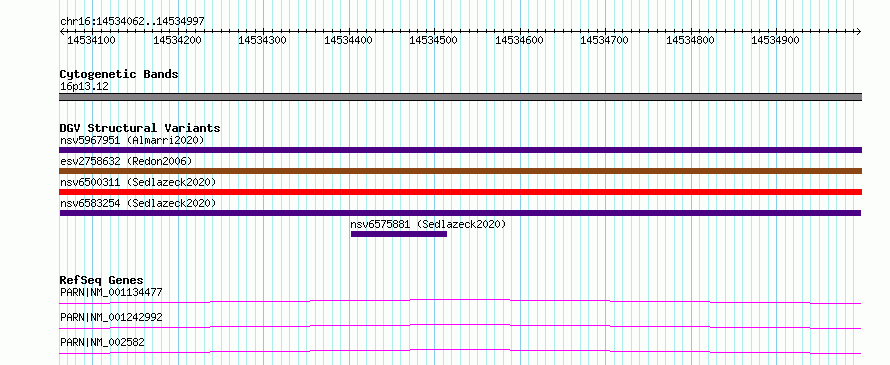Open PARN|NM_002582 transcript label
The height and width of the screenshot is (365, 890).
[x=102, y=342]
